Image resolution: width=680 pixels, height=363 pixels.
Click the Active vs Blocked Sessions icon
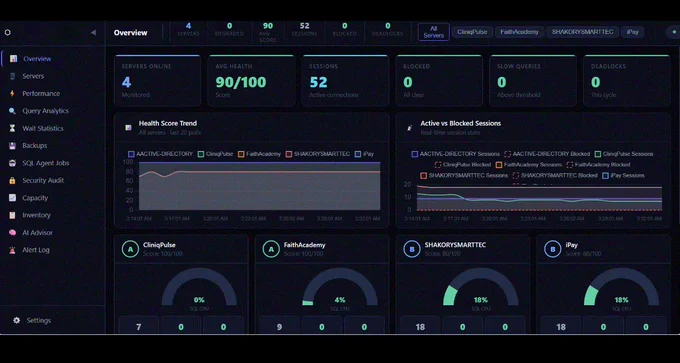click(x=409, y=128)
